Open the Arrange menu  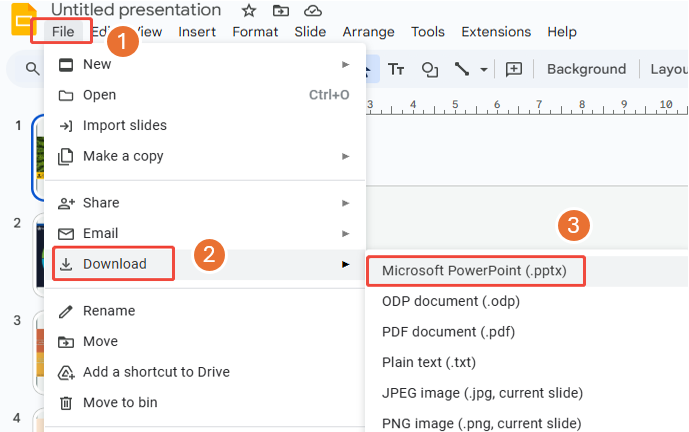tap(369, 32)
